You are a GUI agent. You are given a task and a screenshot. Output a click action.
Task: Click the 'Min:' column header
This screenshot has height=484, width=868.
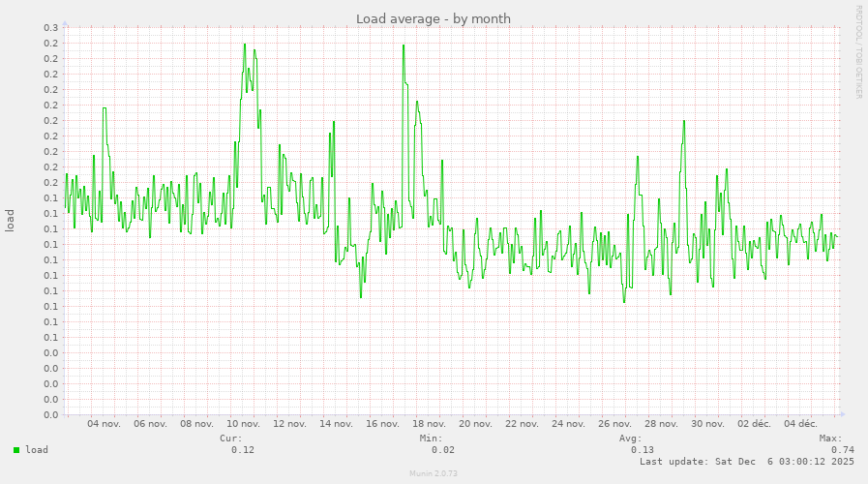(x=432, y=439)
